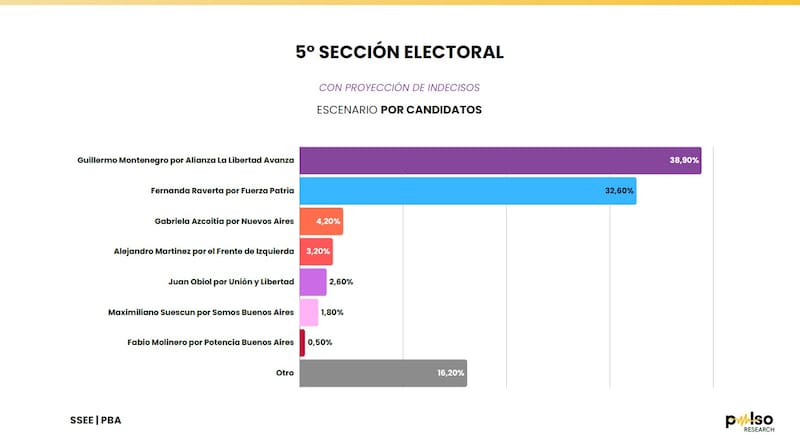Click 'Guillermo Montenegro por Alianza La Libertad Avanza' label

click(185, 160)
